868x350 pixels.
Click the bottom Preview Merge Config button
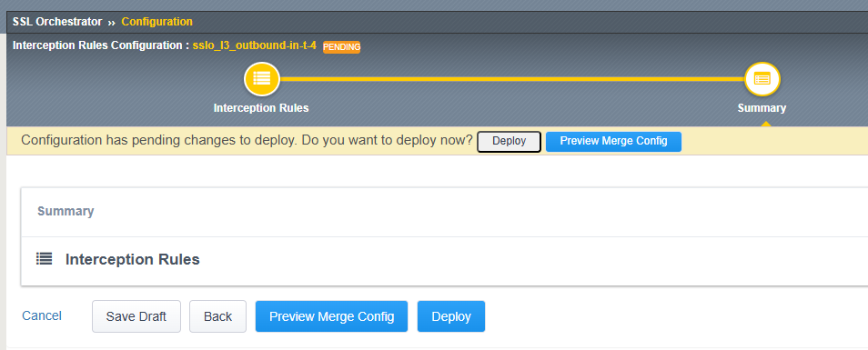[x=331, y=316]
